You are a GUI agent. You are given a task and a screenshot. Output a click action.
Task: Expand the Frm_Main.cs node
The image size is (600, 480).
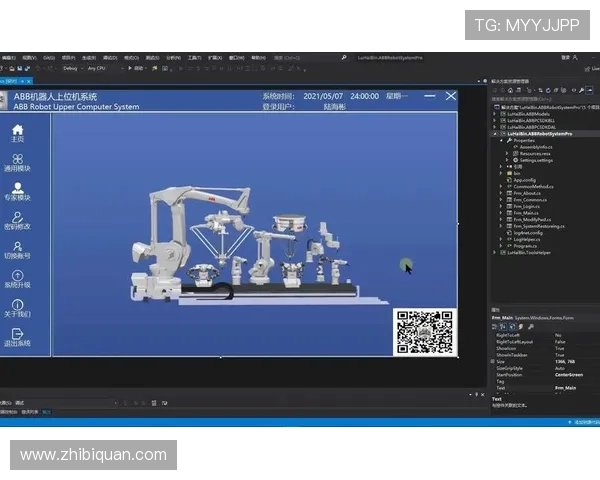pyautogui.click(x=501, y=213)
